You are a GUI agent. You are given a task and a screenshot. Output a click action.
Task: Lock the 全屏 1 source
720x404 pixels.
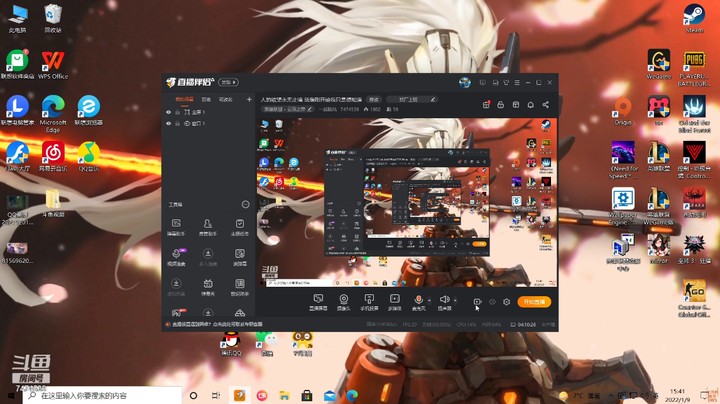[x=177, y=112]
